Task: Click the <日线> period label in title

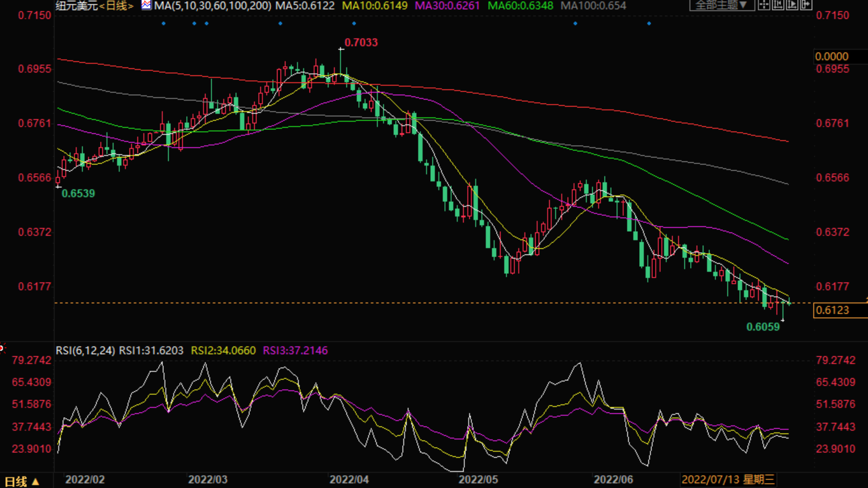Action: click(x=116, y=6)
